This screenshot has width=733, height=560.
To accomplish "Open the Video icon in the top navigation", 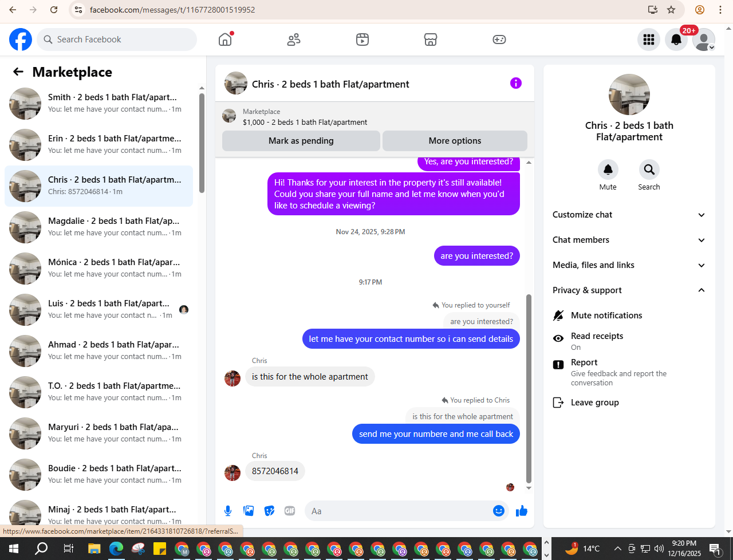I will click(x=362, y=40).
